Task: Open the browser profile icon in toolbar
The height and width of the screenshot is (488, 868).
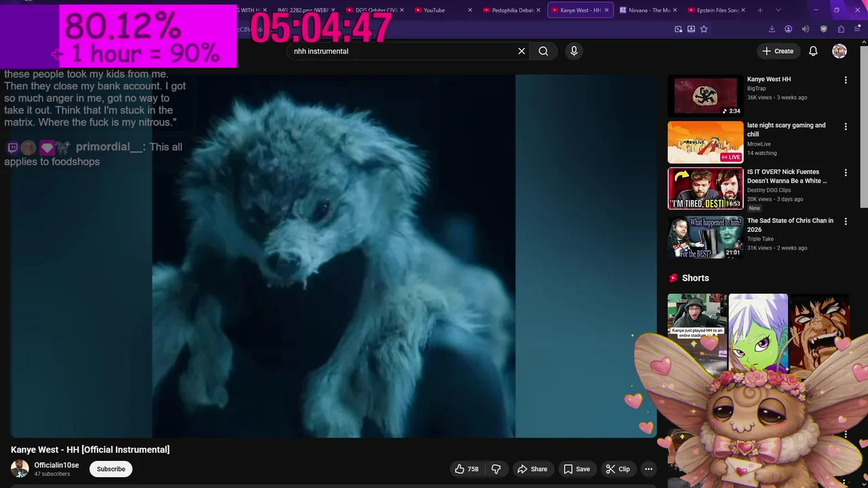Action: tap(788, 29)
